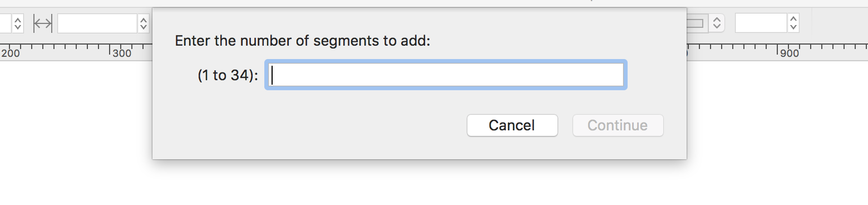Click down arrow beside the width field

[144, 27]
